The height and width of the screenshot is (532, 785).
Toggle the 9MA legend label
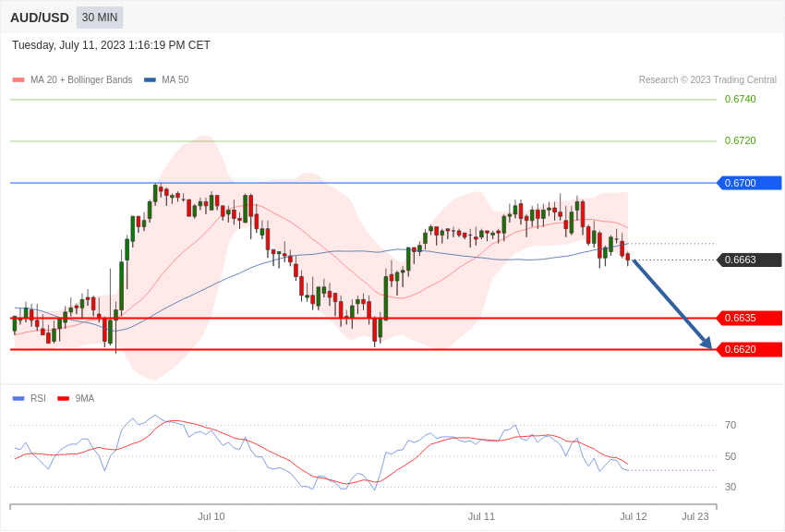[x=85, y=398]
